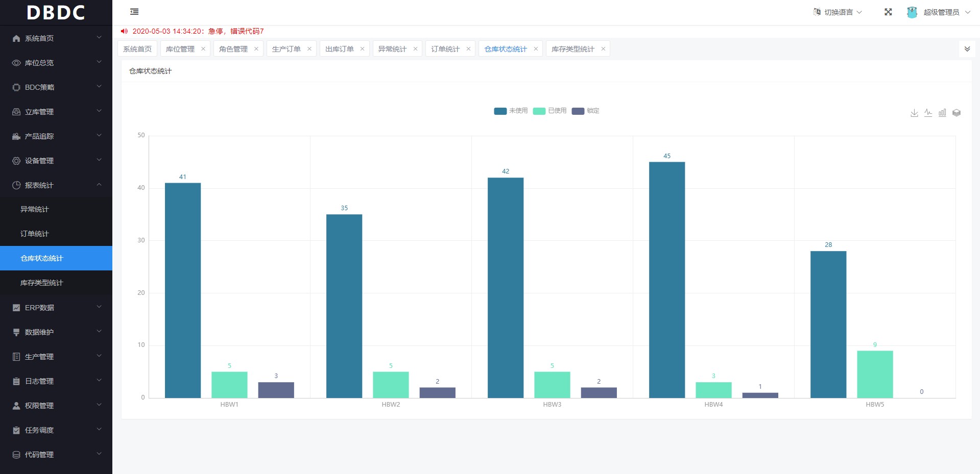This screenshot has width=980, height=474.
Task: Click the red alarm speaker icon
Action: coord(124,31)
